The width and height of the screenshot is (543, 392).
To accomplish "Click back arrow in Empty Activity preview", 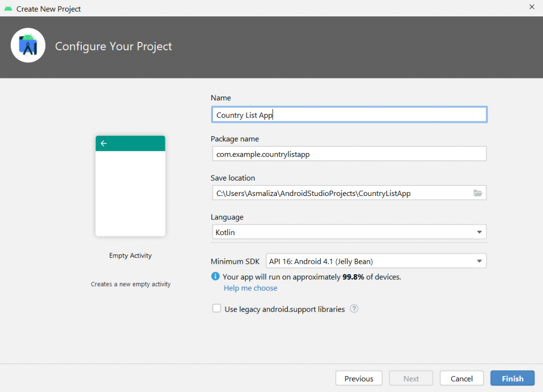I will coord(103,144).
